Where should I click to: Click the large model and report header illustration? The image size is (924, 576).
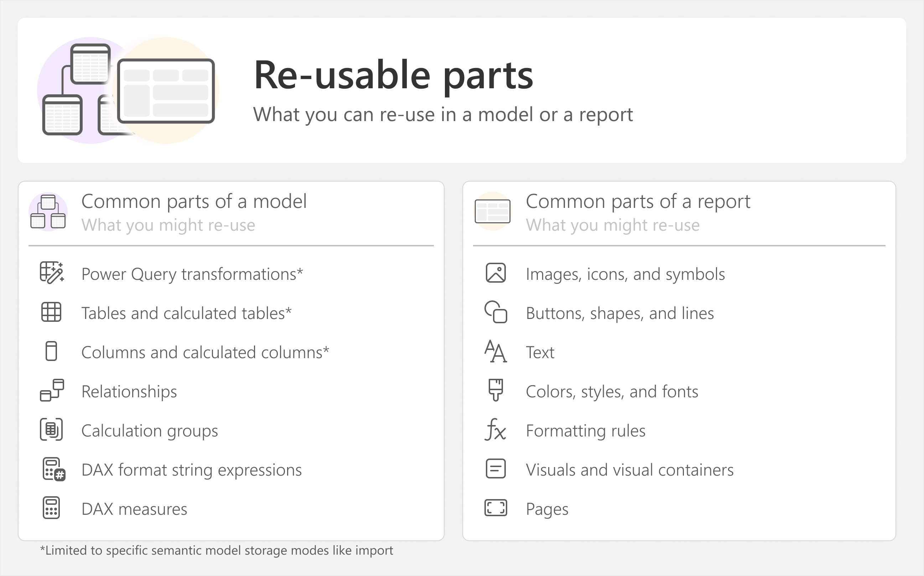[x=128, y=90]
